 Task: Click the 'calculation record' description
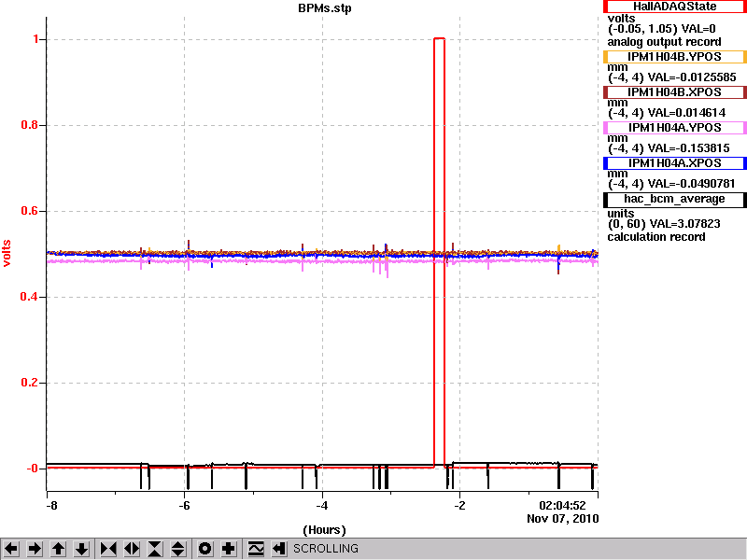[656, 237]
